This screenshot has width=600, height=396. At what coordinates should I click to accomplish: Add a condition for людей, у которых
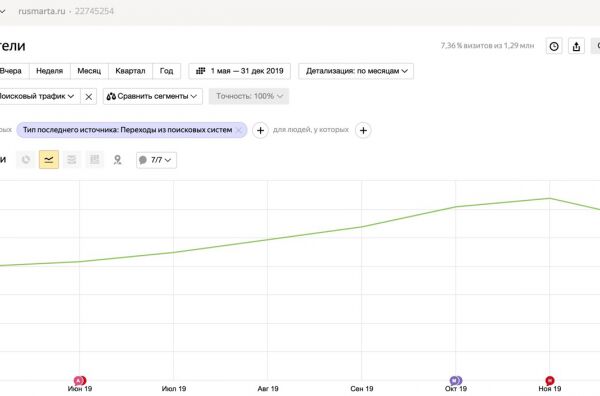(x=363, y=130)
